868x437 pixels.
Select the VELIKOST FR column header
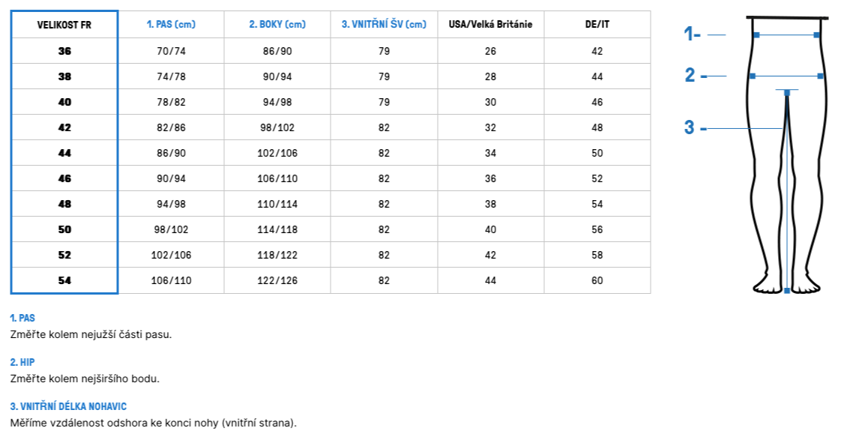tap(64, 25)
